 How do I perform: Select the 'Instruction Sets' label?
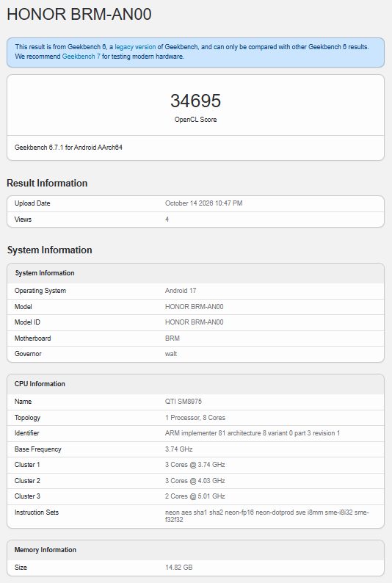tap(37, 513)
